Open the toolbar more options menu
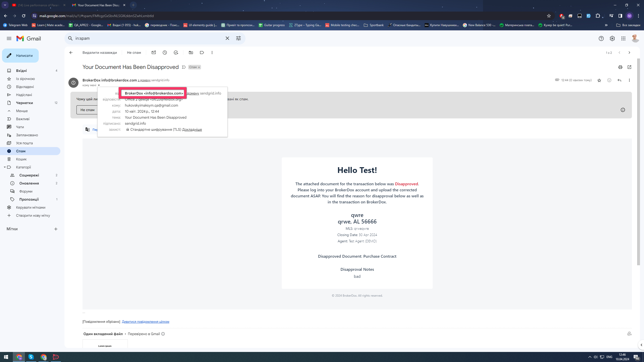This screenshot has height=362, width=644. pyautogui.click(x=212, y=53)
